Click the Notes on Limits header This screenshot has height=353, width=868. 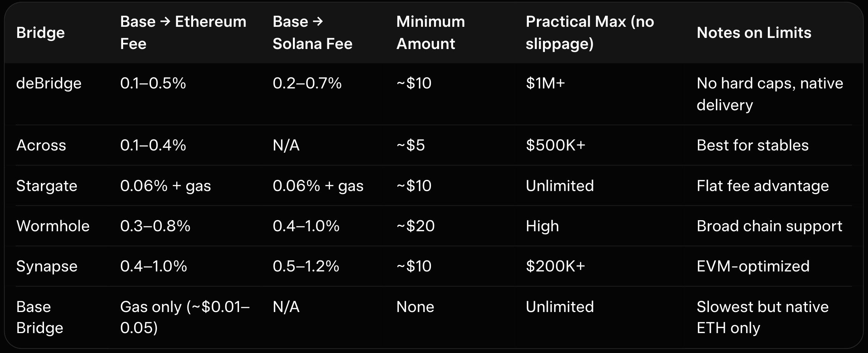754,33
